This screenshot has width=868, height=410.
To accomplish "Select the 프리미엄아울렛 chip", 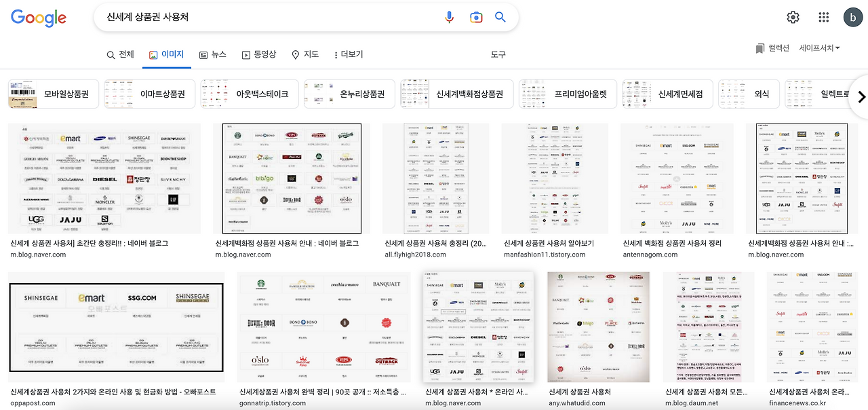I will pyautogui.click(x=568, y=94).
